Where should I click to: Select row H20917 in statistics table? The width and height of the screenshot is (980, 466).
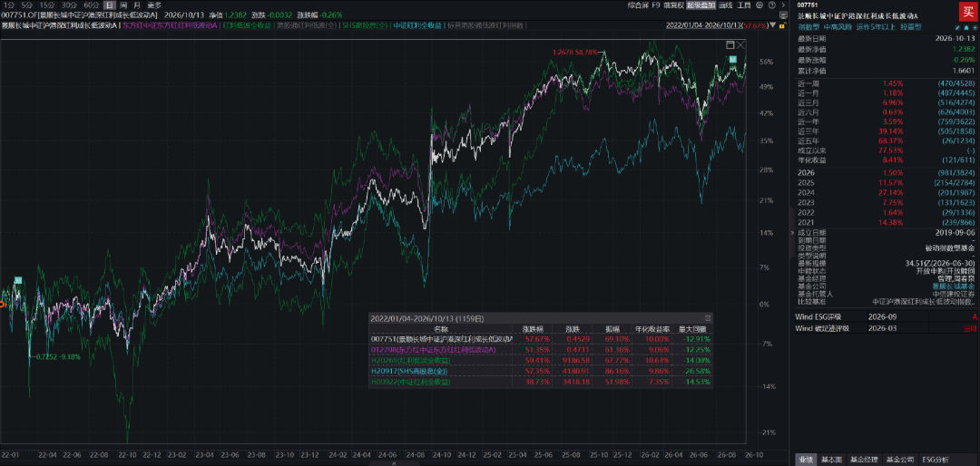point(540,371)
